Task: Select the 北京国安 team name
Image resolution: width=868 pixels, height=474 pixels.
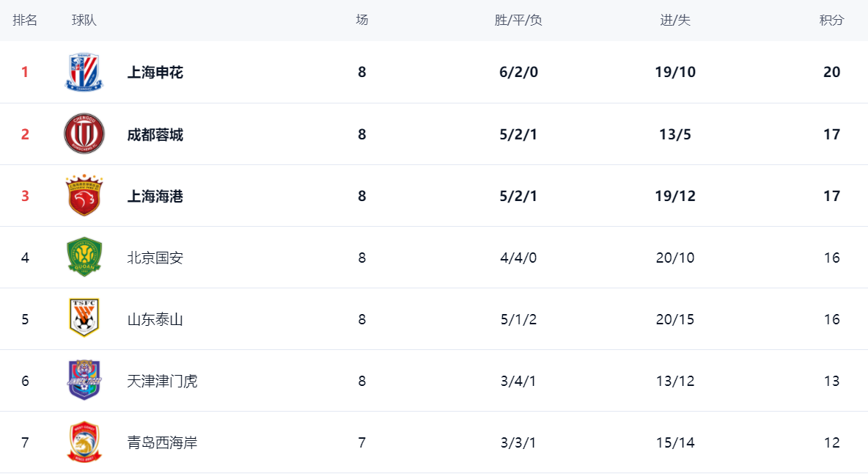Action: [x=155, y=258]
